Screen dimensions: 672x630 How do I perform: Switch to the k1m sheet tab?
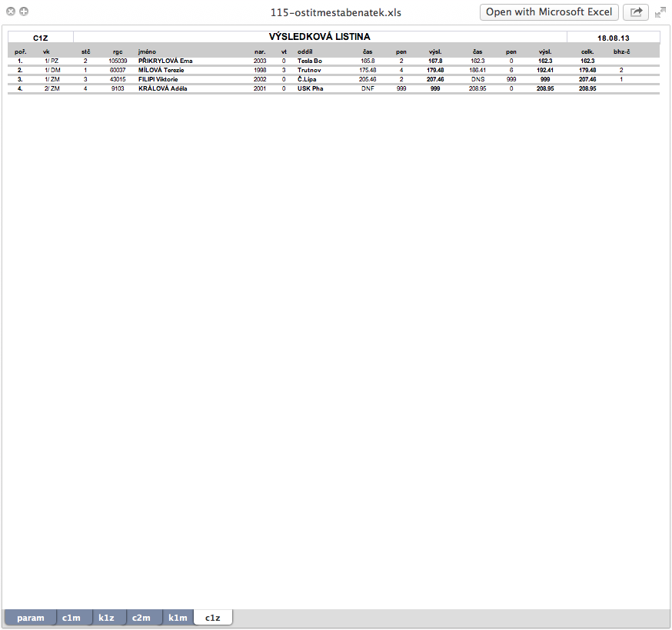[178, 618]
